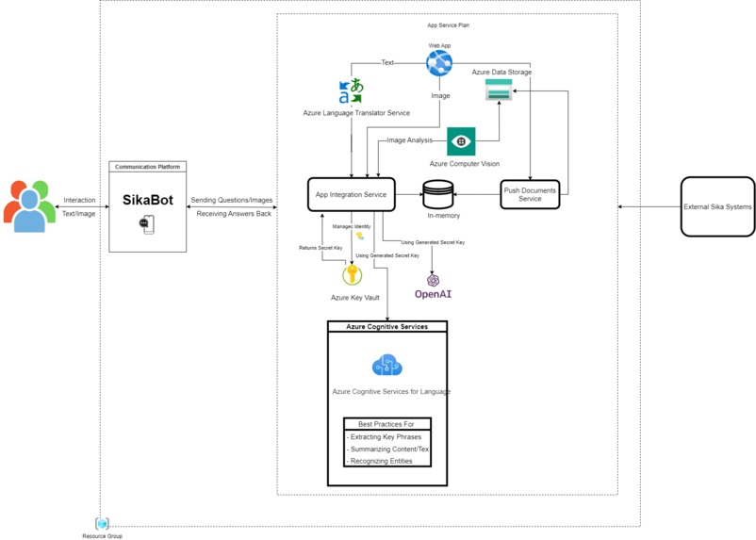Click the users group icon
This screenshot has height=540, width=756.
(x=29, y=206)
